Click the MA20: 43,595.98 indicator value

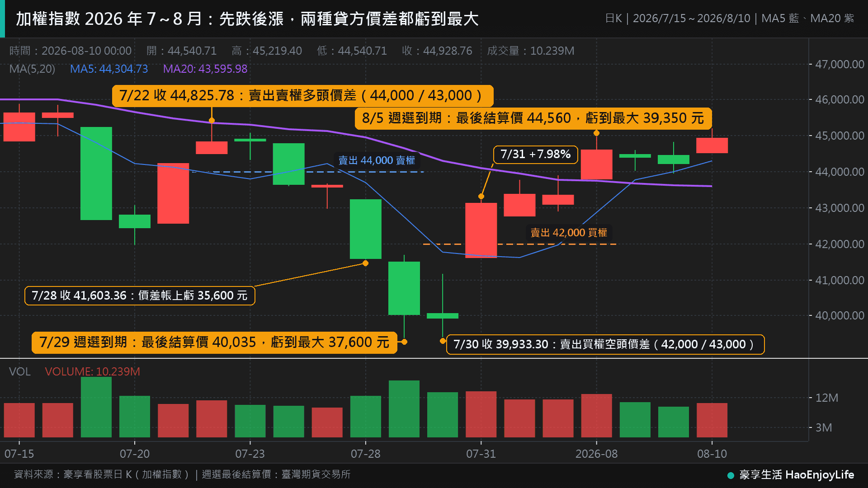(205, 69)
